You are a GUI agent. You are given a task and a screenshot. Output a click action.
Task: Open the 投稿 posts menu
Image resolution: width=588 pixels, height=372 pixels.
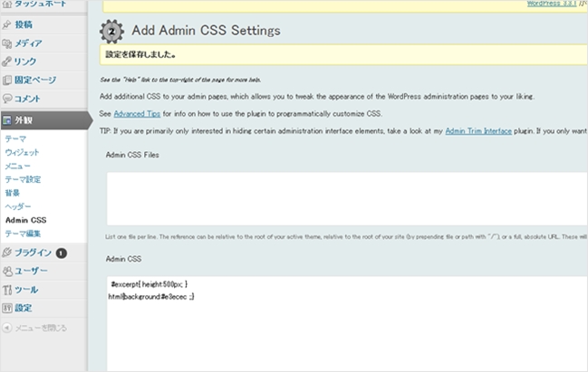coord(24,24)
